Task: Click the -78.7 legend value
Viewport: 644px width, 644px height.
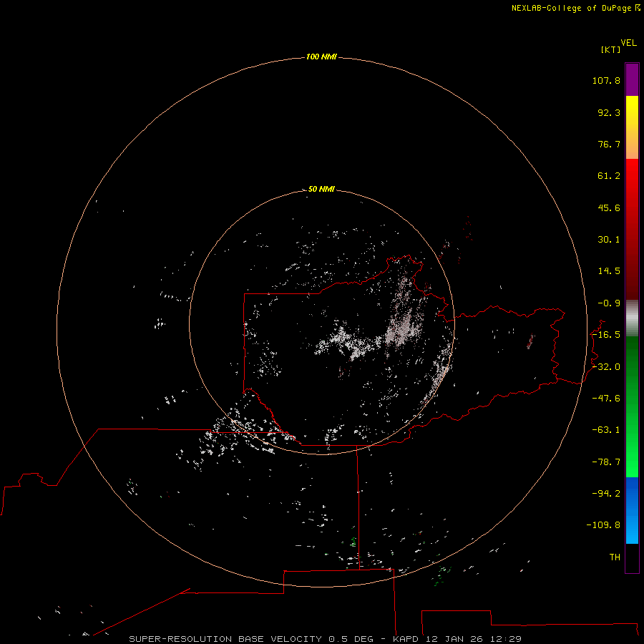Action: (x=606, y=462)
